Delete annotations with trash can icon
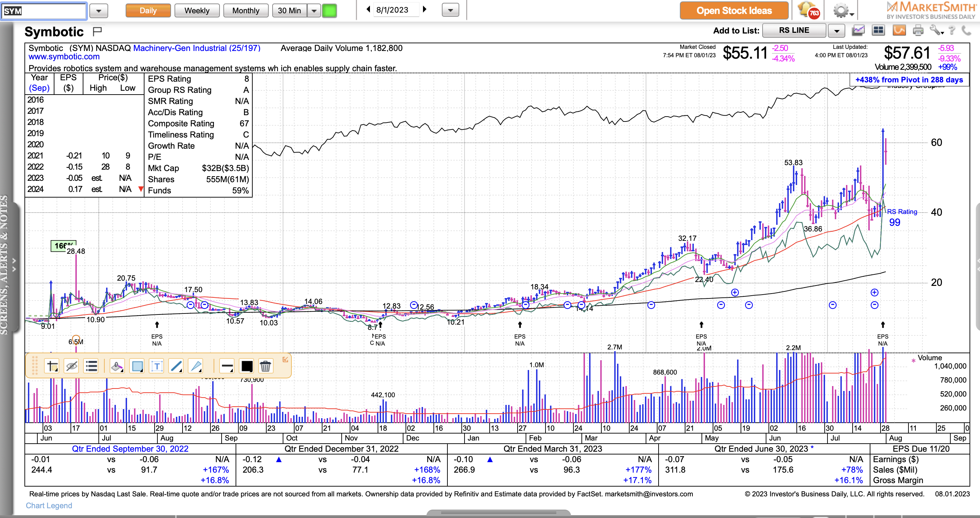 coord(265,366)
